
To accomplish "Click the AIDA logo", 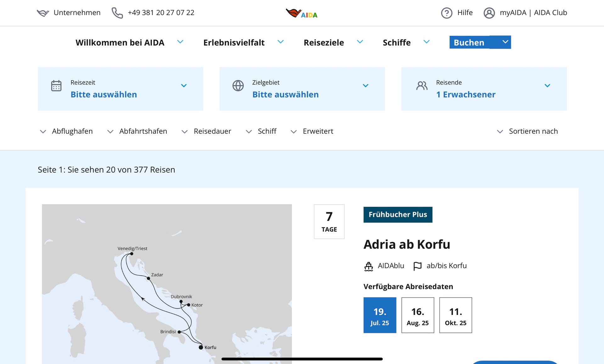I will pyautogui.click(x=302, y=13).
